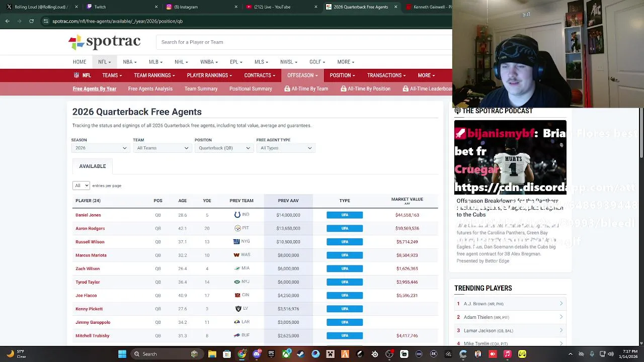Open Discord from the taskbar
Image resolution: width=644 pixels, height=362 pixels.
tap(257, 354)
